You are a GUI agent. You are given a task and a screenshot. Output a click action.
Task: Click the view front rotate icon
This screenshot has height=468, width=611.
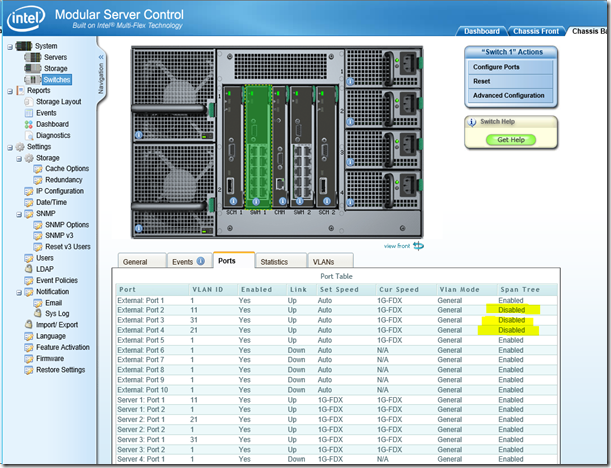click(418, 245)
